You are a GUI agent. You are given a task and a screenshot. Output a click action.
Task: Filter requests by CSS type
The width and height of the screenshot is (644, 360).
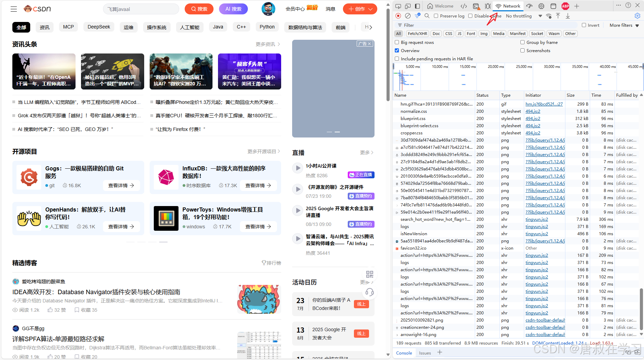click(449, 34)
